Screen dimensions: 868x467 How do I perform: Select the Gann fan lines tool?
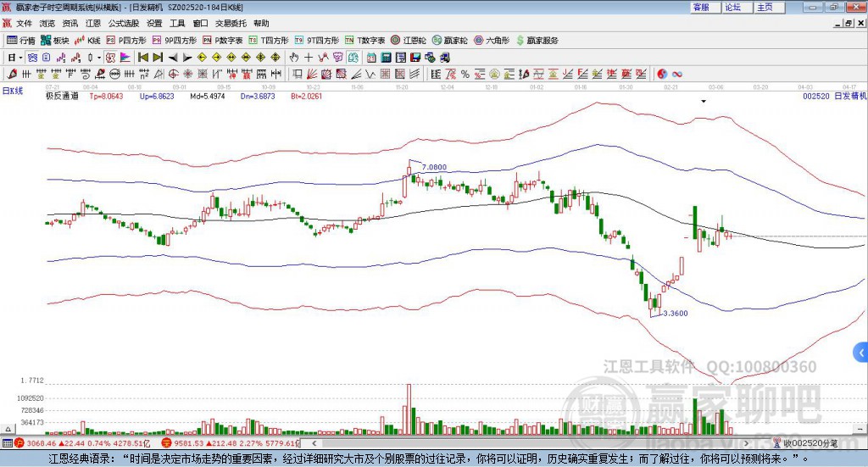(312, 74)
